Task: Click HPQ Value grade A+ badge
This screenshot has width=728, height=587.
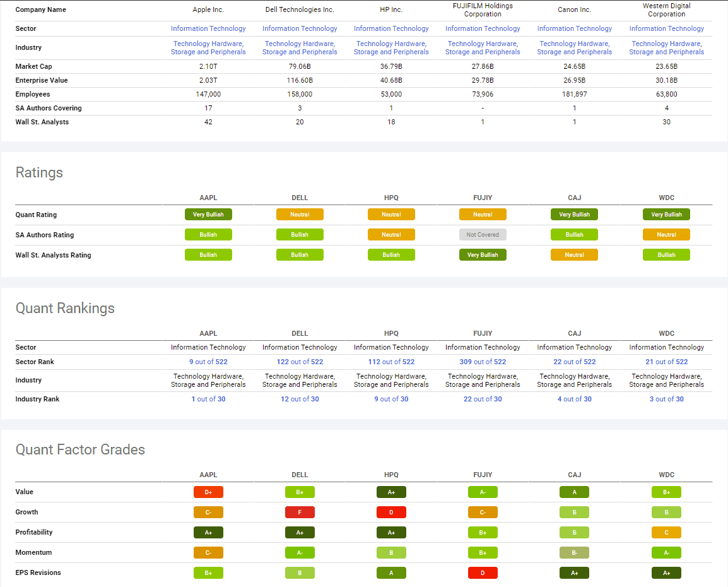Action: (x=391, y=492)
